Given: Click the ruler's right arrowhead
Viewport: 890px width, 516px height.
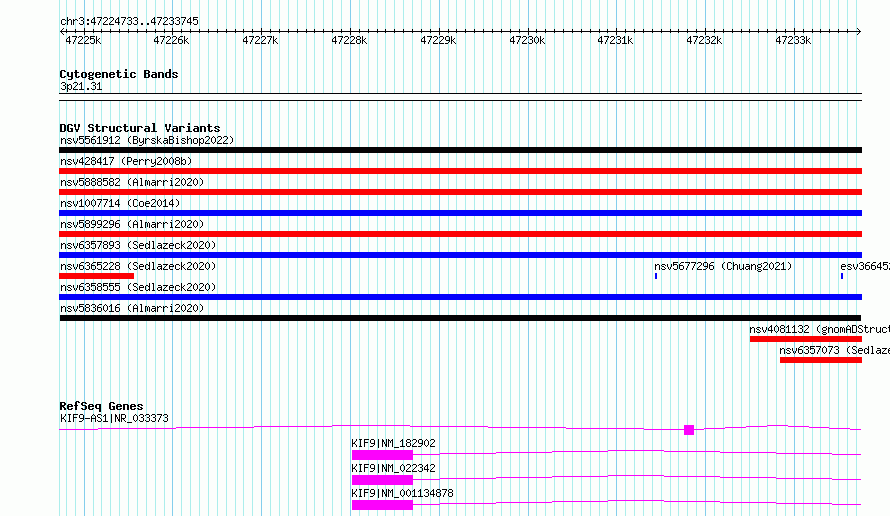Looking at the screenshot, I should (x=859, y=32).
